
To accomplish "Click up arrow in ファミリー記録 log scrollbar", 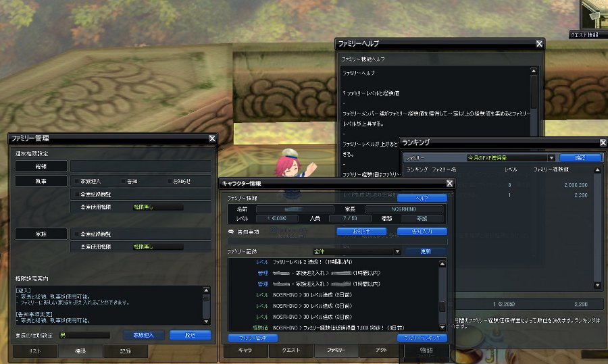I will pos(442,263).
